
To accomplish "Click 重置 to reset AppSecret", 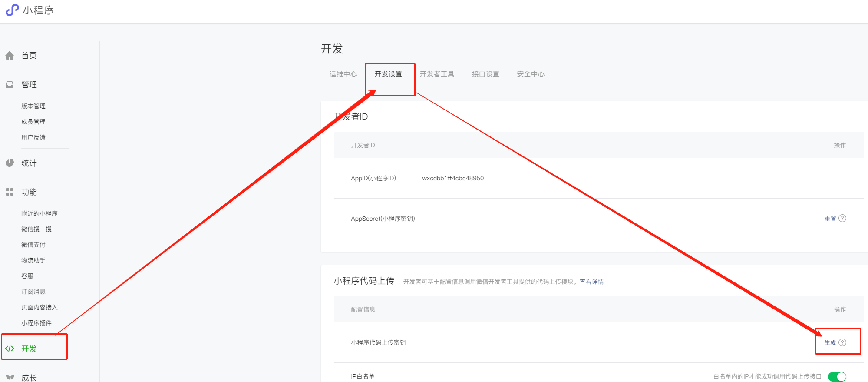I will coord(830,219).
